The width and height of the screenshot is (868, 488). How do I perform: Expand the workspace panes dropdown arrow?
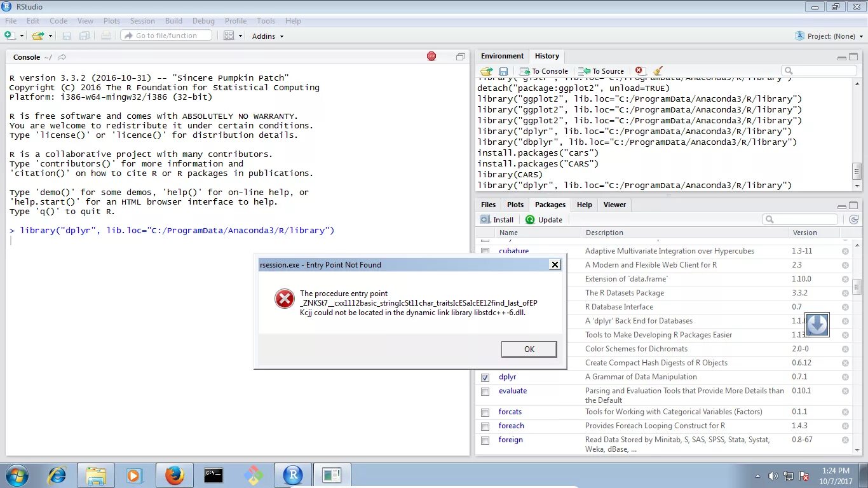241,36
